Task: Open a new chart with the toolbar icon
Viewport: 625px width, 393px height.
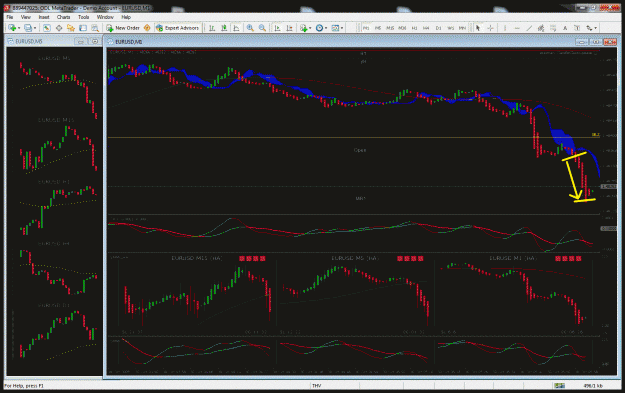Action: (12, 28)
